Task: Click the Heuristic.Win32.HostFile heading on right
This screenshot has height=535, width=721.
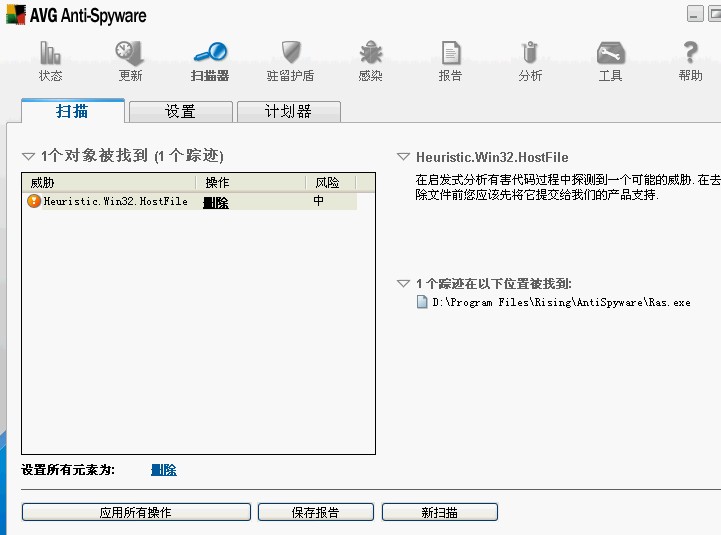Action: click(492, 157)
